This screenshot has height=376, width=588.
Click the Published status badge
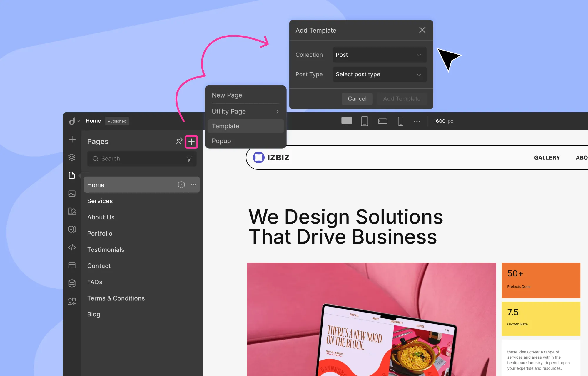coord(117,121)
